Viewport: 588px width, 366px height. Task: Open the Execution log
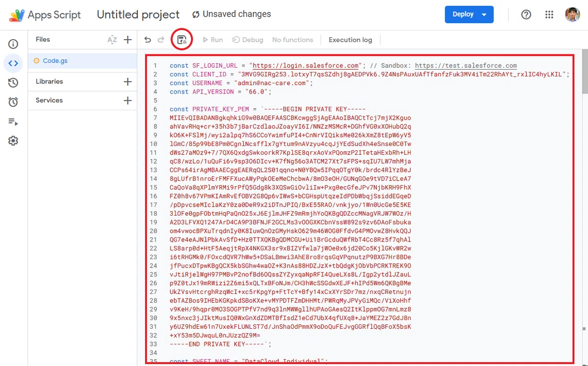[350, 40]
